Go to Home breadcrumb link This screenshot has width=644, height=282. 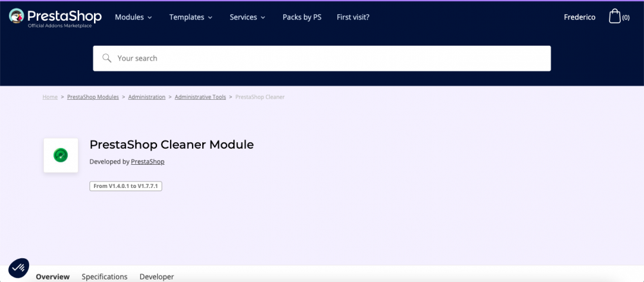click(x=50, y=97)
